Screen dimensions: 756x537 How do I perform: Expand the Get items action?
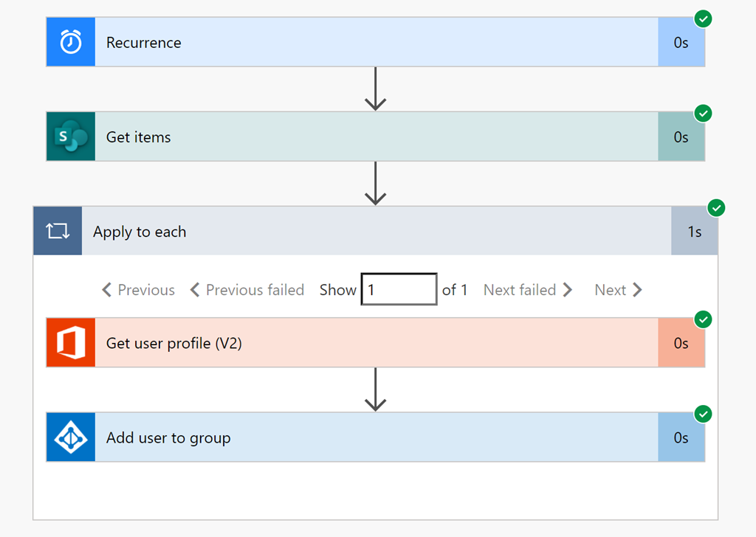[369, 136]
